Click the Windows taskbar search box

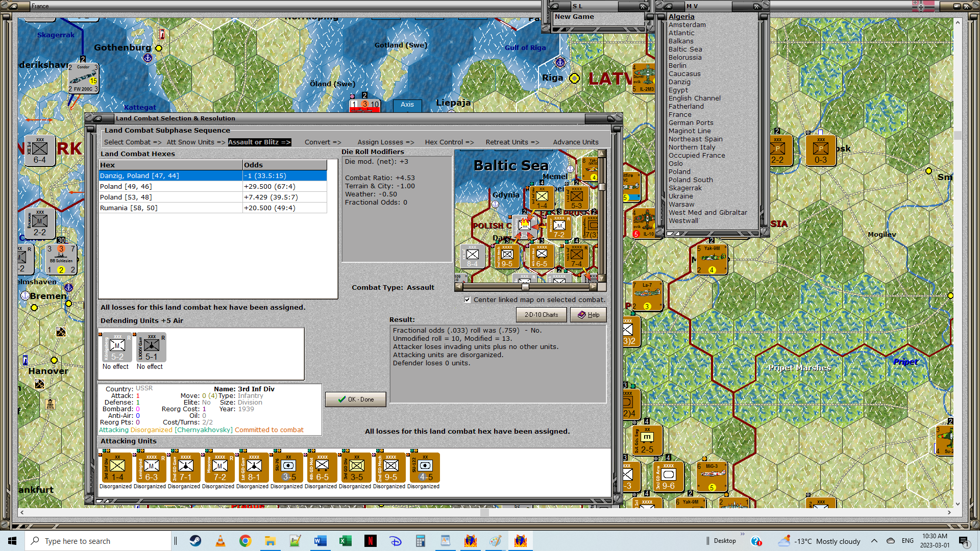pyautogui.click(x=97, y=541)
